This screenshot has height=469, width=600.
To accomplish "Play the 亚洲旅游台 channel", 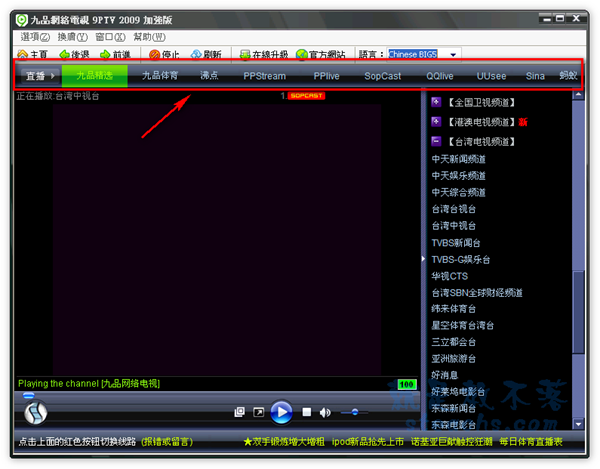I will click(x=453, y=359).
